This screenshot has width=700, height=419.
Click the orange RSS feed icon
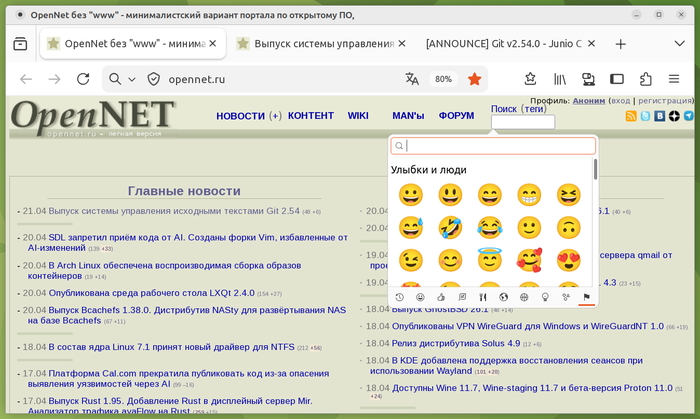[x=631, y=117]
